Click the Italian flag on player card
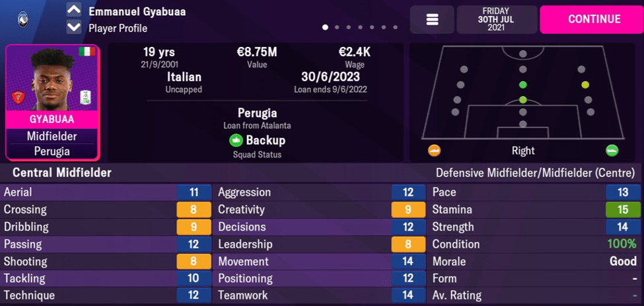Image resolution: width=644 pixels, height=306 pixels. [x=87, y=52]
